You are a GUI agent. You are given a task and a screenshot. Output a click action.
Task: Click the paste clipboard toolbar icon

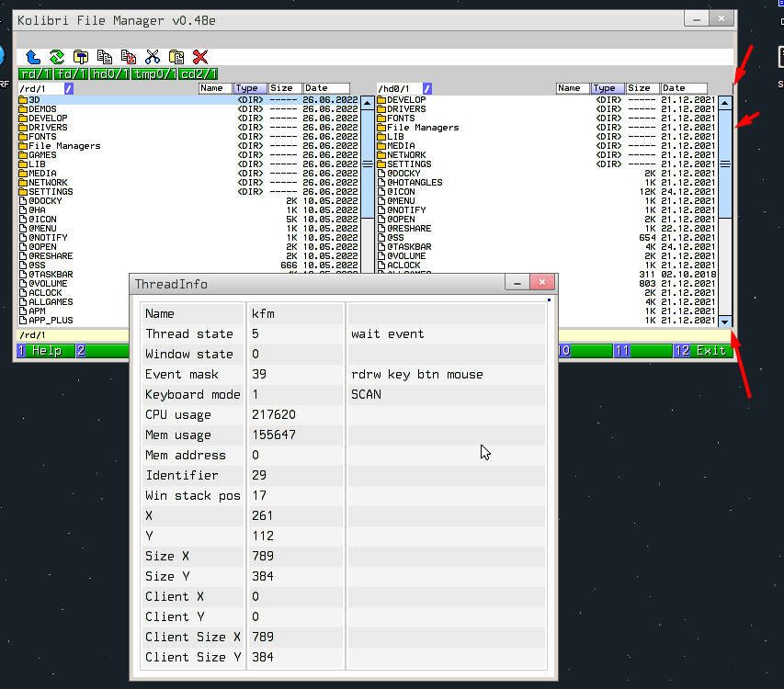176,57
